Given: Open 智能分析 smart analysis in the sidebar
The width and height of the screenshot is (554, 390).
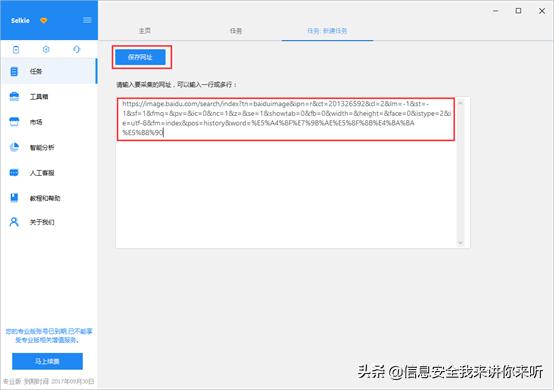Looking at the screenshot, I should click(49, 147).
